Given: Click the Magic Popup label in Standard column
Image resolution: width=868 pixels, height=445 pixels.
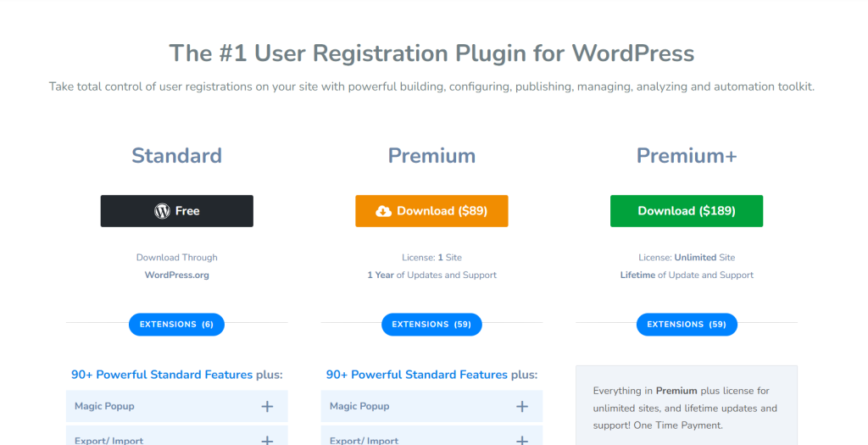Looking at the screenshot, I should coord(104,407).
